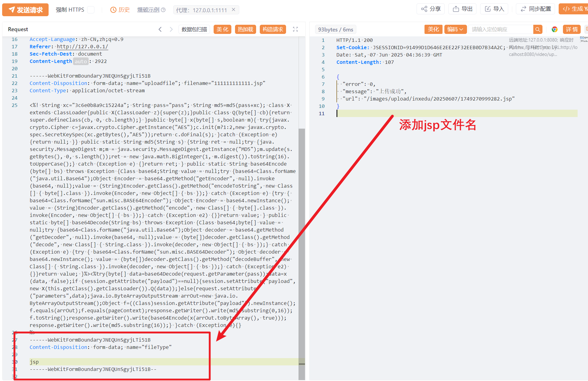Remove the 127.0.0.1:1111 proxy tag

coord(233,10)
